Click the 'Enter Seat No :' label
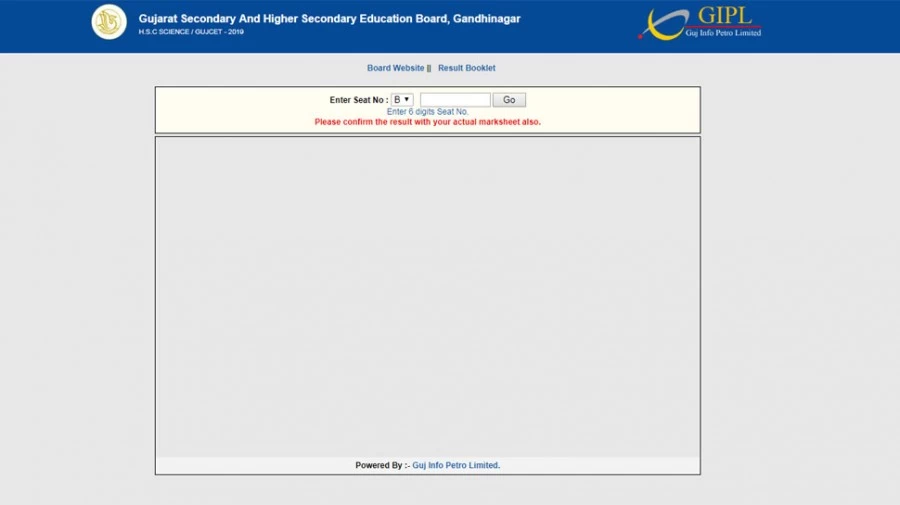Viewport: 900px width, 505px height. pyautogui.click(x=358, y=100)
